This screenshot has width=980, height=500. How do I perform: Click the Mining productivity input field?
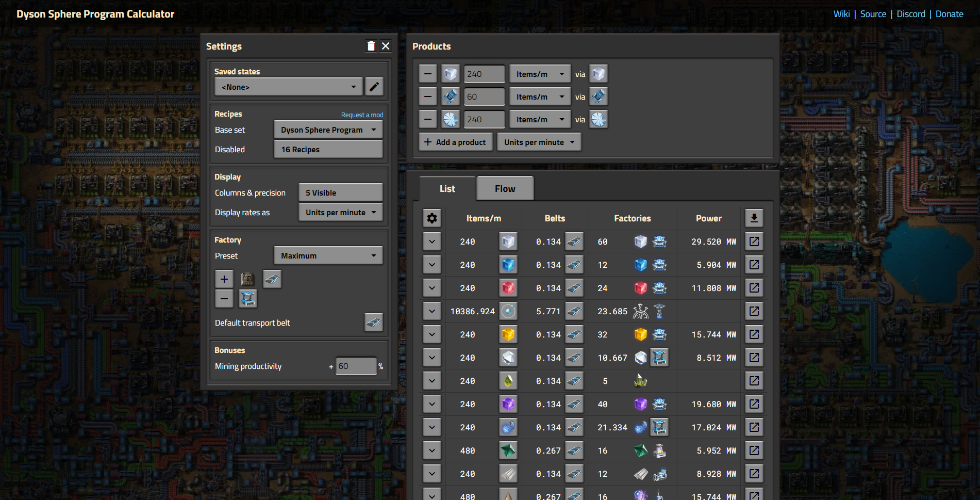(356, 366)
